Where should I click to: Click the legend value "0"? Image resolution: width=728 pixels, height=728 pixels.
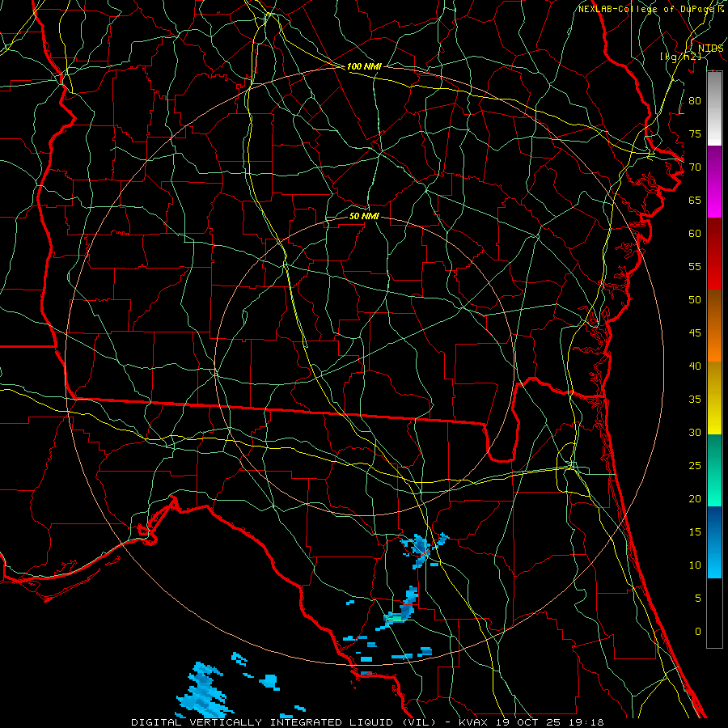pyautogui.click(x=698, y=632)
